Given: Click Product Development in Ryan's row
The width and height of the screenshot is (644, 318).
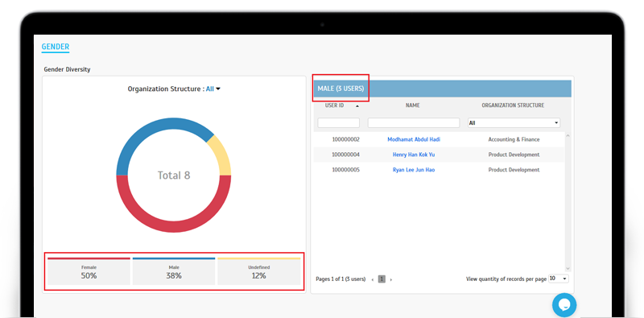Looking at the screenshot, I should (x=514, y=170).
